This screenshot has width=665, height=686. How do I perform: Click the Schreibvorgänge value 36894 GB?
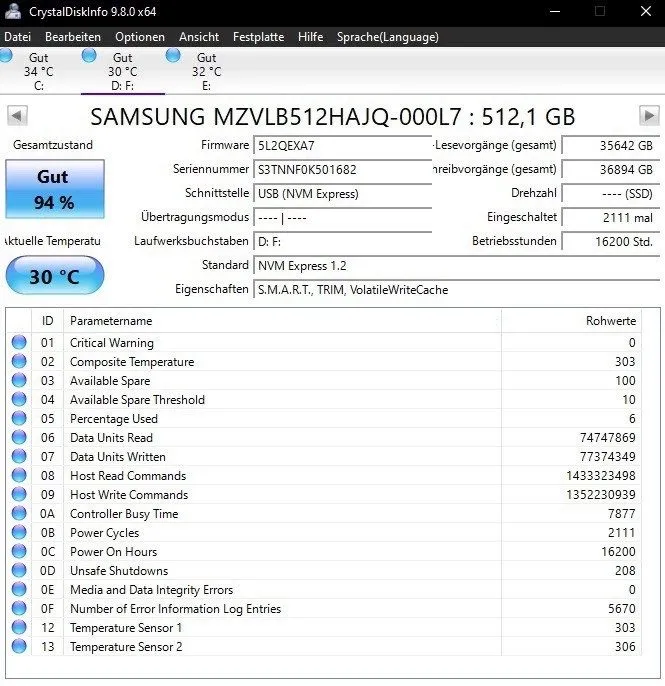pos(611,170)
